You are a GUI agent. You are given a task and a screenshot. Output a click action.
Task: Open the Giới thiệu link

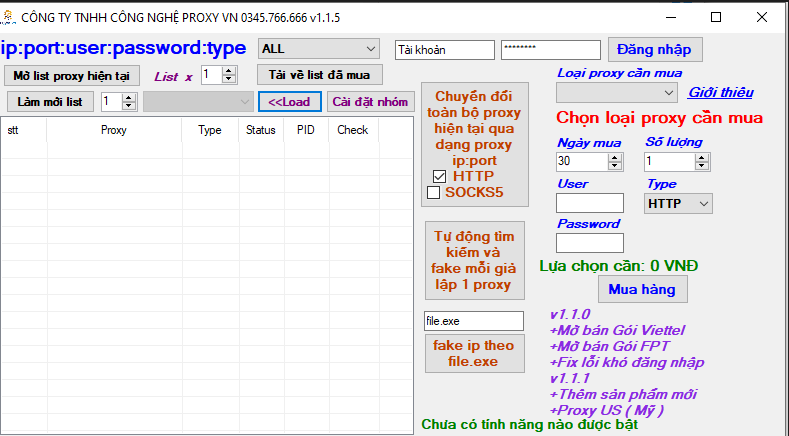(720, 93)
